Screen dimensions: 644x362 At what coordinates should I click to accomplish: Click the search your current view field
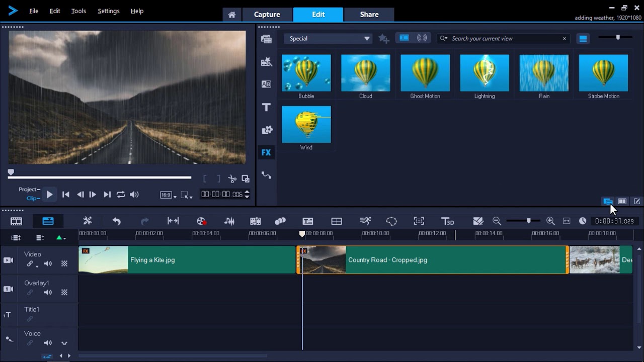coord(503,39)
